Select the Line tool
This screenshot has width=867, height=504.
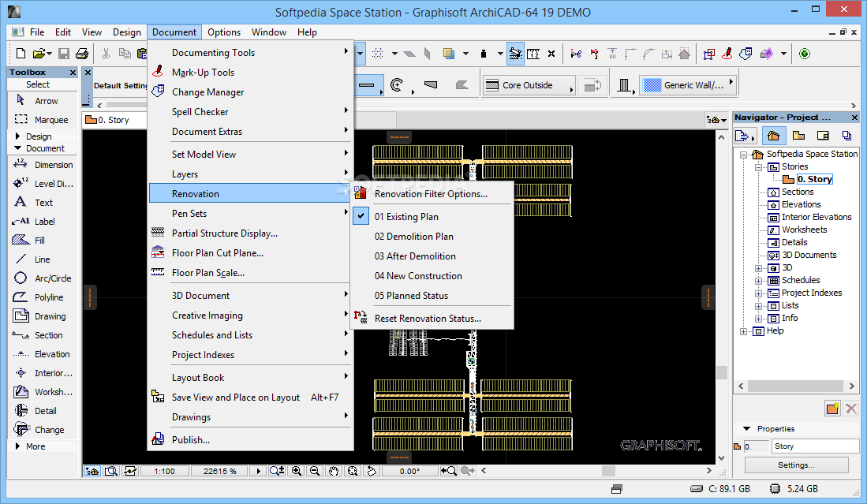(43, 259)
